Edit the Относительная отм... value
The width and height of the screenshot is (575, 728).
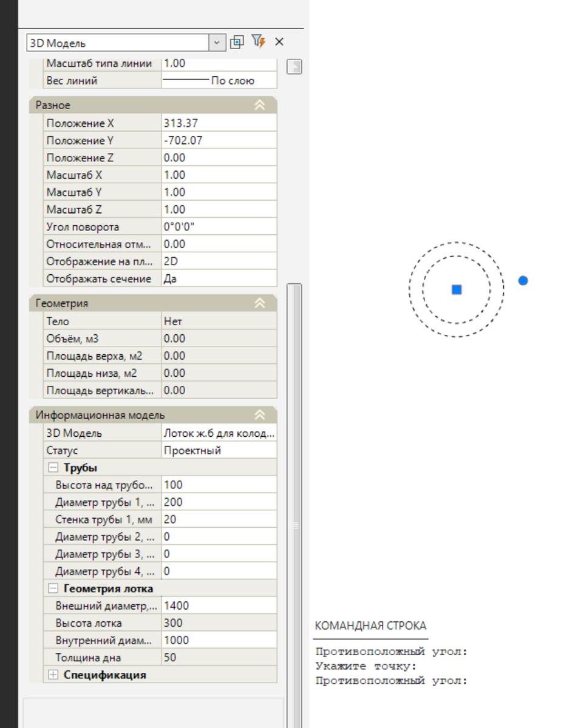pyautogui.click(x=219, y=244)
